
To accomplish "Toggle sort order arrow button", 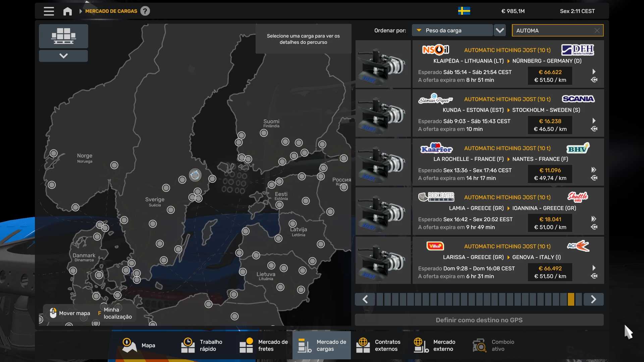I will click(x=500, y=31).
